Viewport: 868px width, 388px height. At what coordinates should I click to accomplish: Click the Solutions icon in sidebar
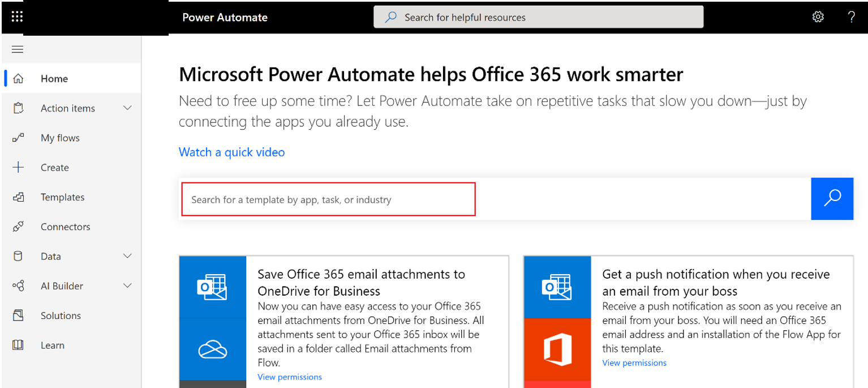(x=18, y=315)
